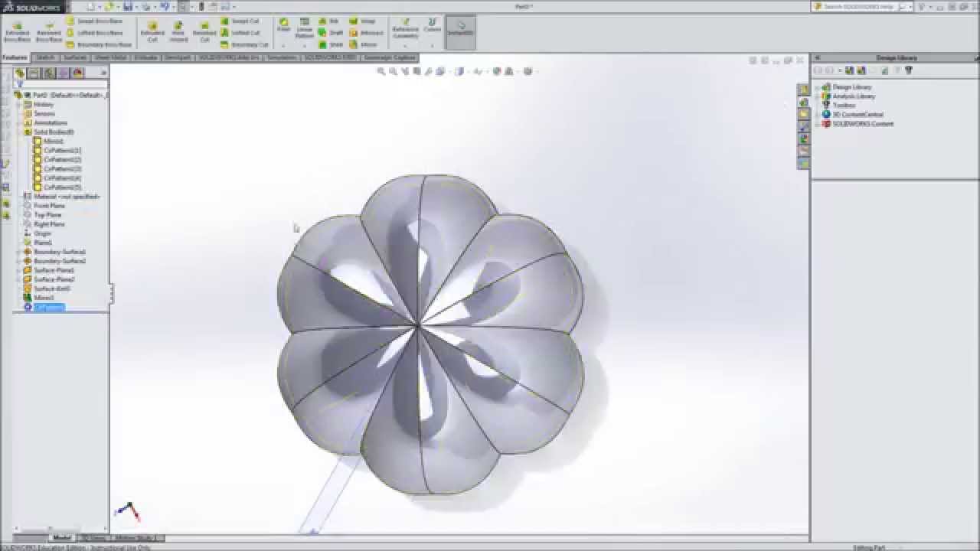The image size is (980, 551).
Task: Switch to the 3D Views bottom tab
Action: click(x=93, y=538)
